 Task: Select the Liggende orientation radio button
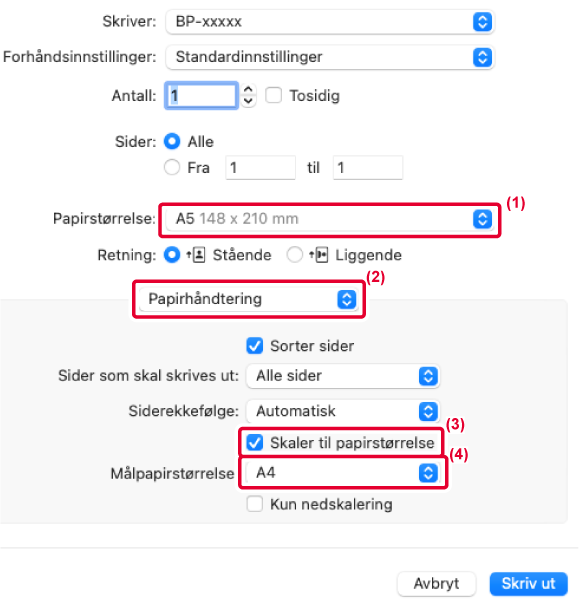tap(295, 255)
